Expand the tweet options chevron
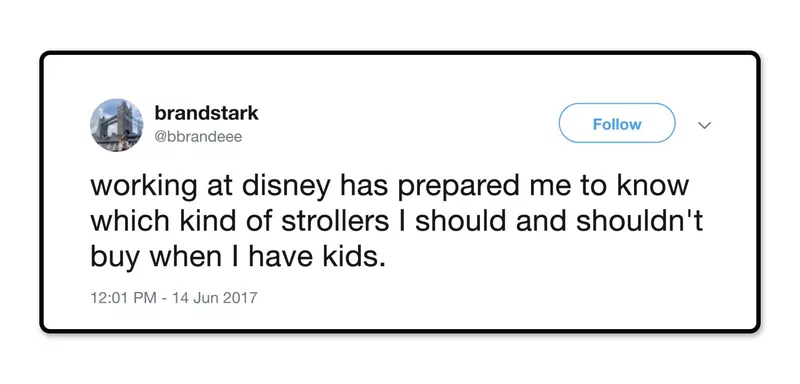800x384 pixels. click(705, 125)
